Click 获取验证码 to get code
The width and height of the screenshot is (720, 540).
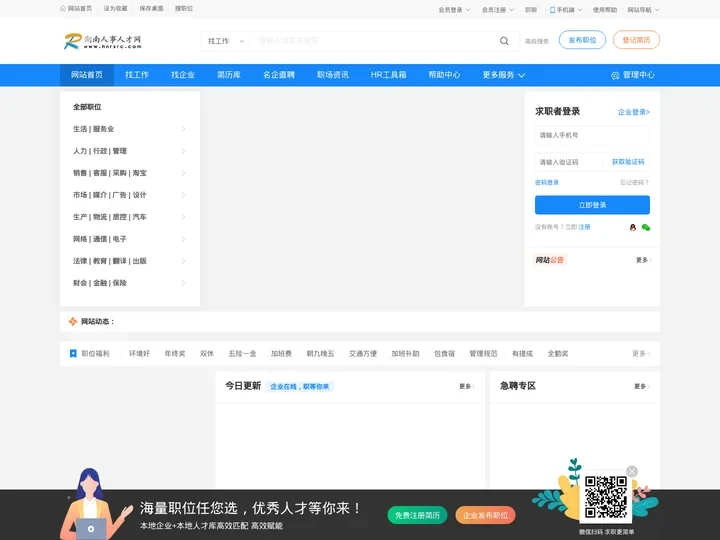pos(628,162)
